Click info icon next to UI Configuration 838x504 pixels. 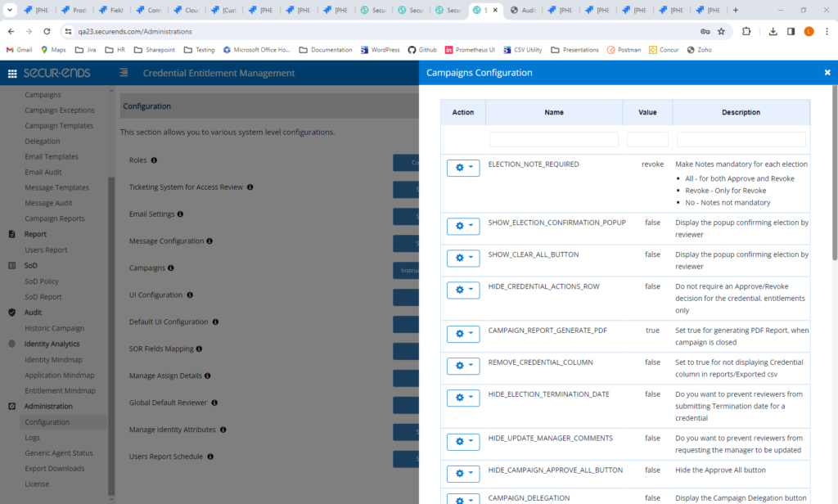point(190,295)
